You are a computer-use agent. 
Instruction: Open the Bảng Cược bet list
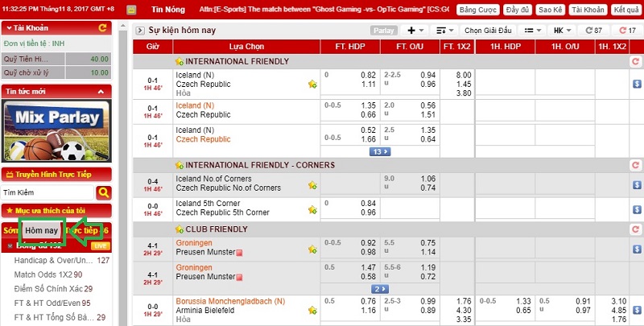point(476,10)
